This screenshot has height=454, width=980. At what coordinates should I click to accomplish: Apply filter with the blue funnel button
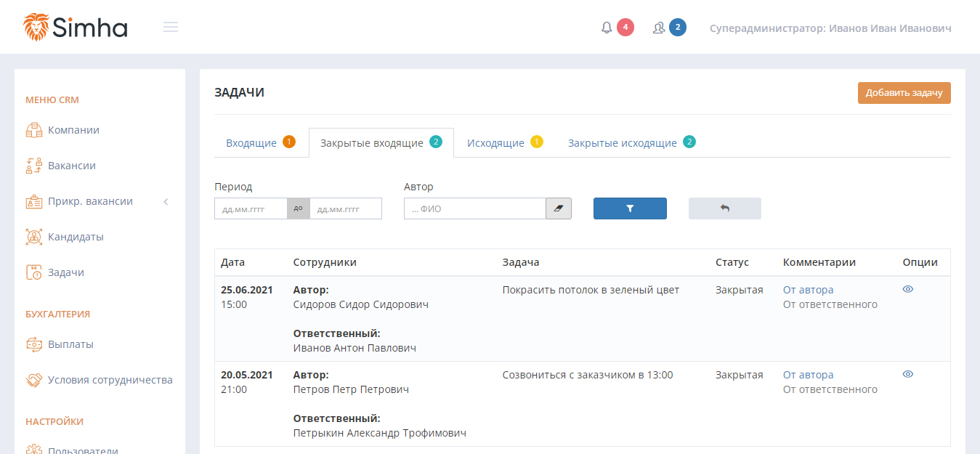[x=630, y=208]
